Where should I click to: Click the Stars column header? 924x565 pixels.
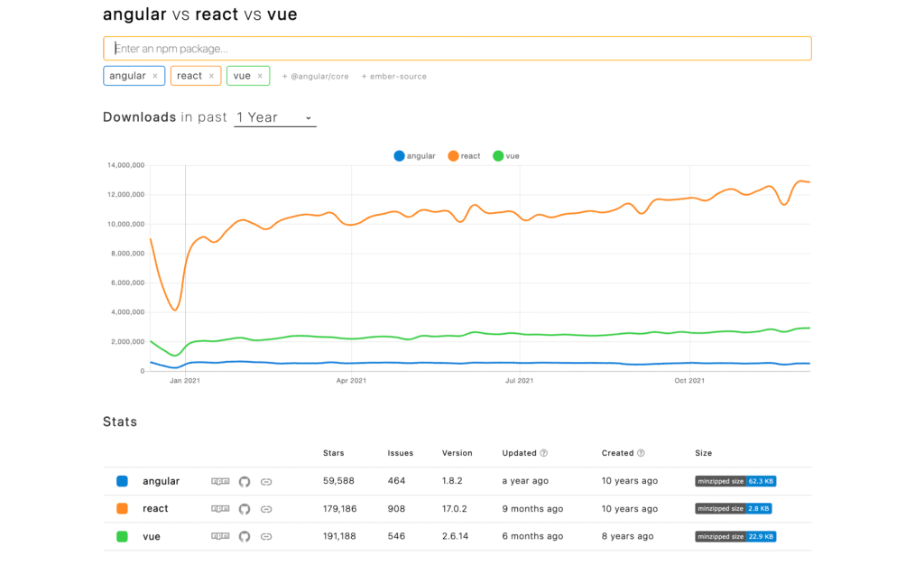point(334,453)
